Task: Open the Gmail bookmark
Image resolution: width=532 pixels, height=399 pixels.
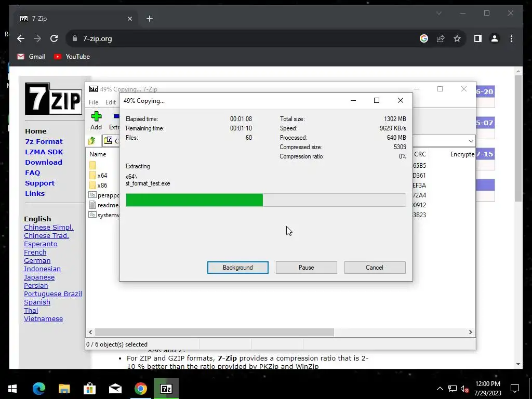Action: [31, 57]
